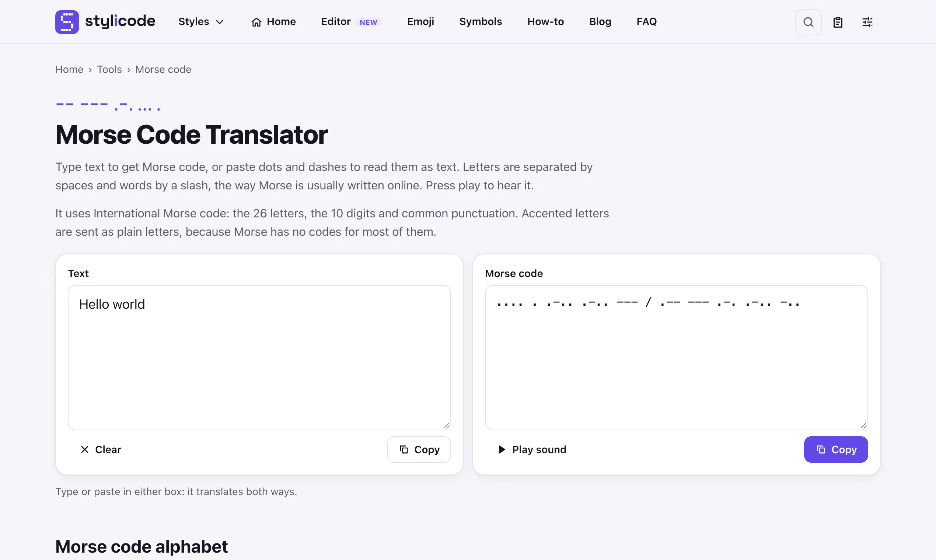Visit the Blog page
The width and height of the screenshot is (936, 560).
600,22
